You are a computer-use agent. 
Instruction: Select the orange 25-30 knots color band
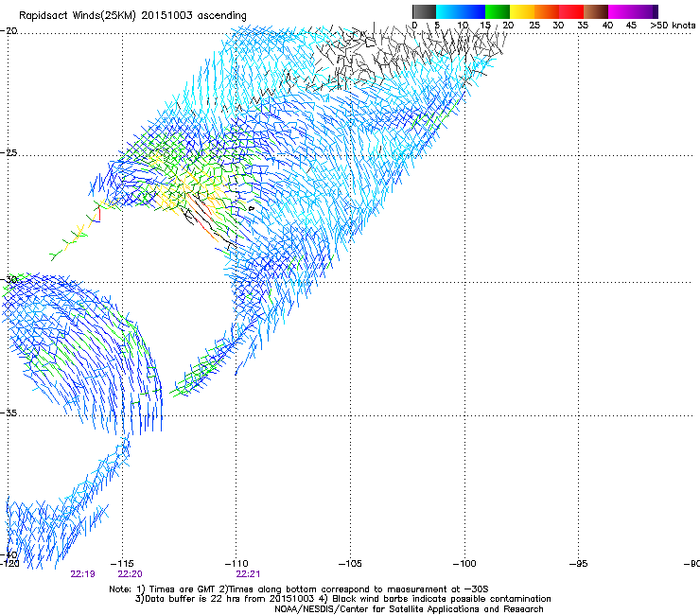547,11
